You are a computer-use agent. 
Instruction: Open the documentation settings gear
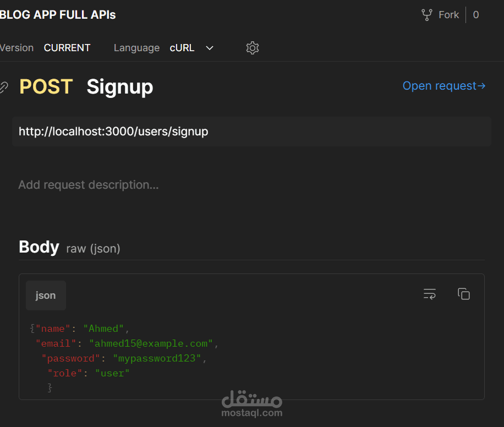coord(253,48)
